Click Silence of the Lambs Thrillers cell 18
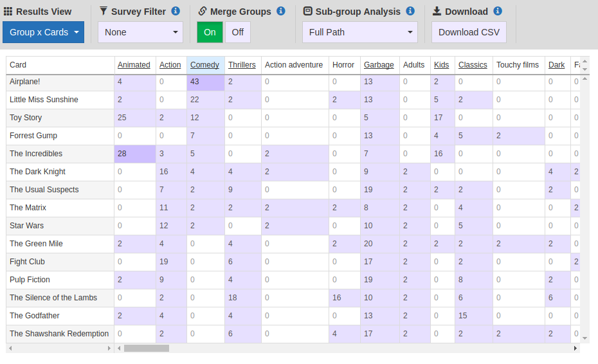Screen dimensions: 598x364 (242, 298)
